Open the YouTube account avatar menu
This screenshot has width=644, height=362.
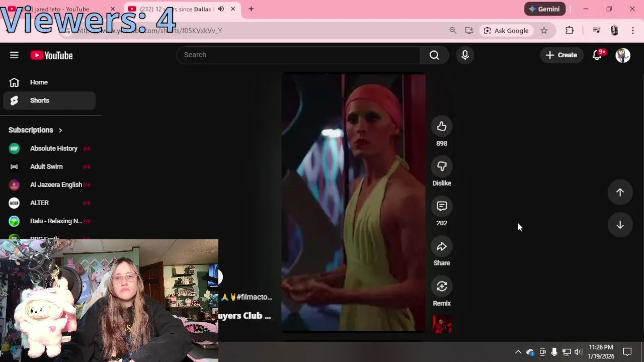[623, 55]
